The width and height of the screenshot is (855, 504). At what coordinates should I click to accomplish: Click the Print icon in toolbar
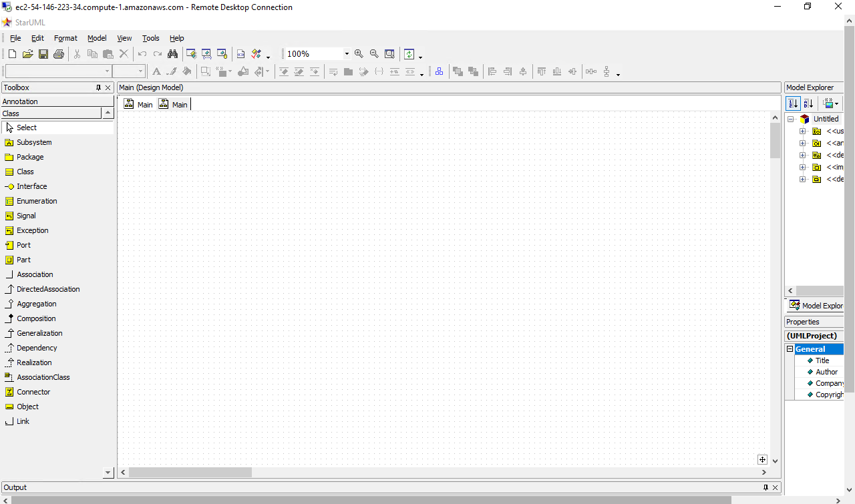pyautogui.click(x=59, y=54)
